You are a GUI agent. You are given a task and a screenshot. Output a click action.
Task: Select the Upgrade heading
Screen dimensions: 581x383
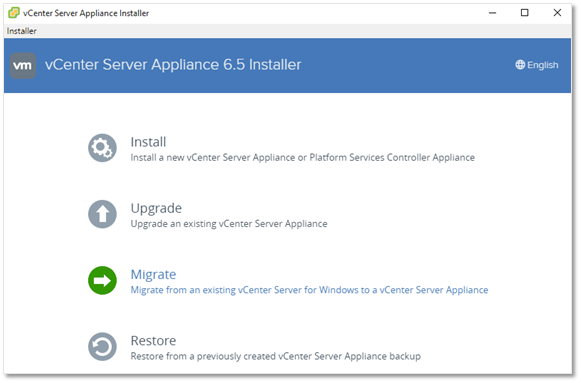(156, 209)
